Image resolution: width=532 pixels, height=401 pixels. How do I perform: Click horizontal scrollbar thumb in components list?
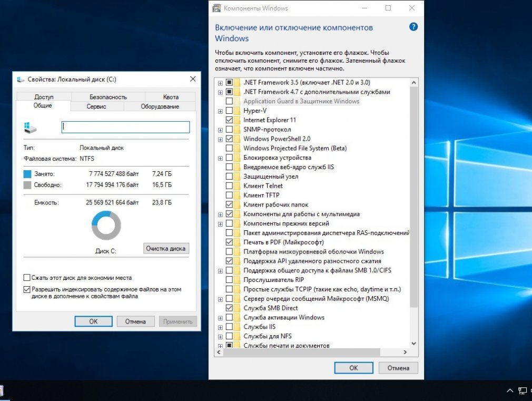coord(301,352)
